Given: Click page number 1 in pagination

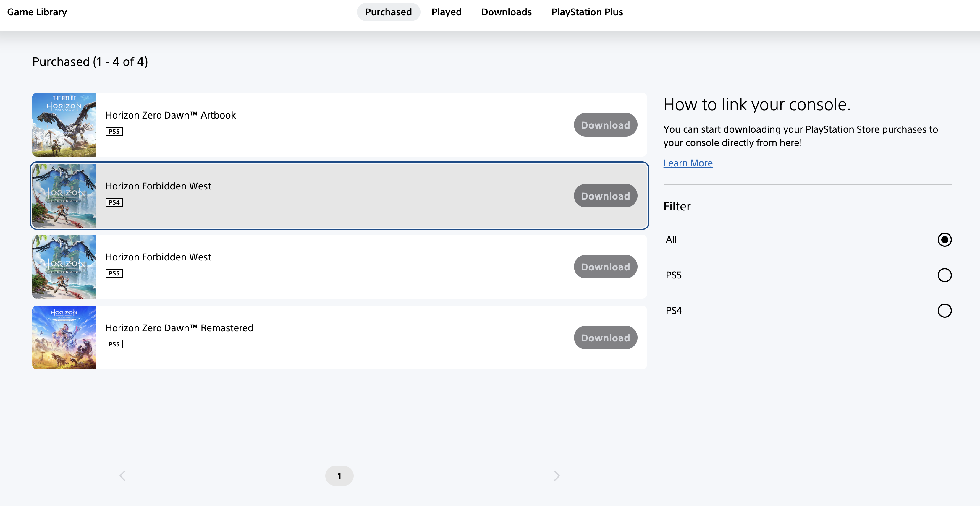Looking at the screenshot, I should (x=339, y=476).
